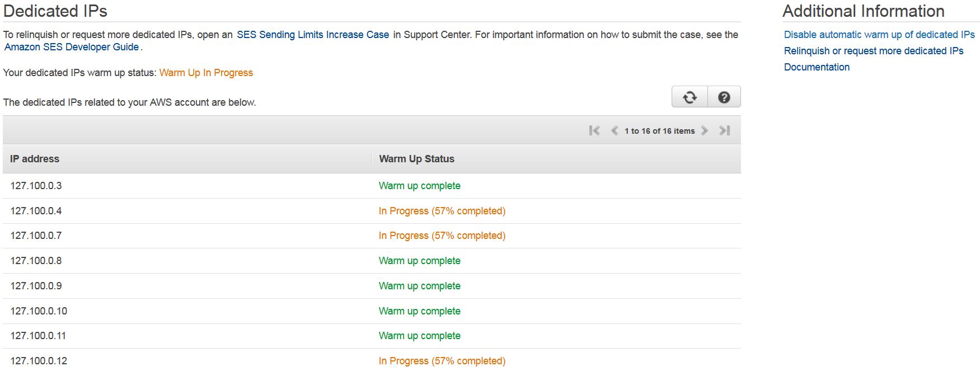Select IP address 127.100.0.10

point(39,311)
